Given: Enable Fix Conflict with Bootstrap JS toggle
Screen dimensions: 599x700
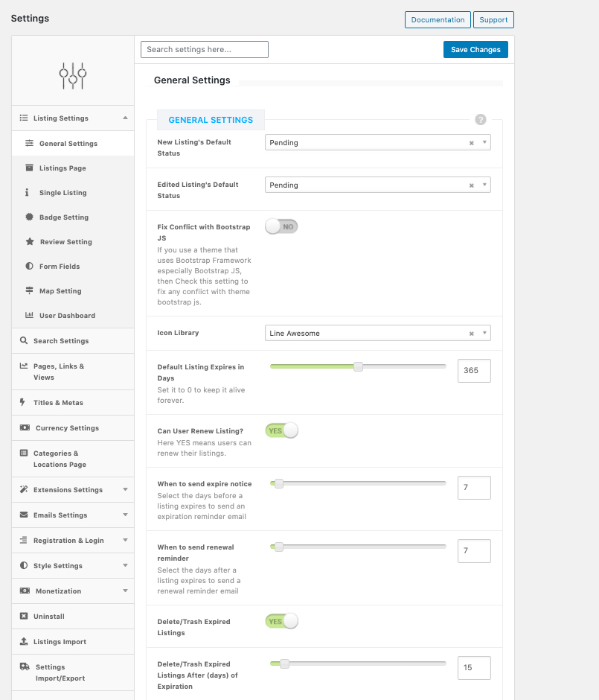Looking at the screenshot, I should pyautogui.click(x=281, y=226).
